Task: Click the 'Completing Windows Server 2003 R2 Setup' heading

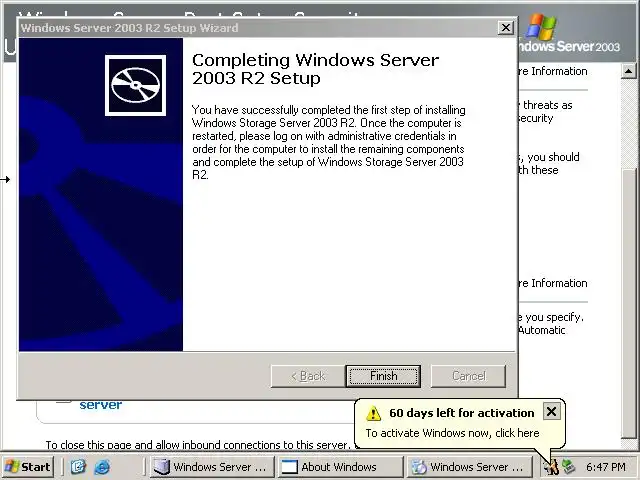Action: 316,69
